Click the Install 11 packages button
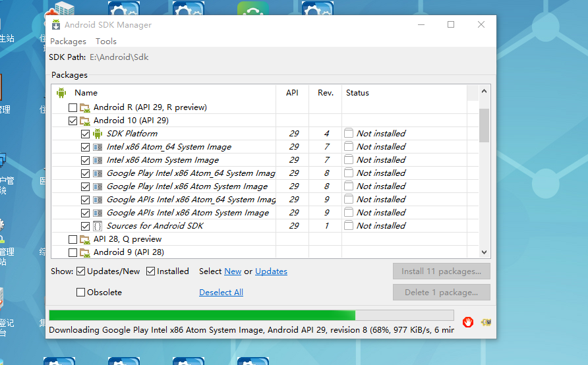 point(441,271)
